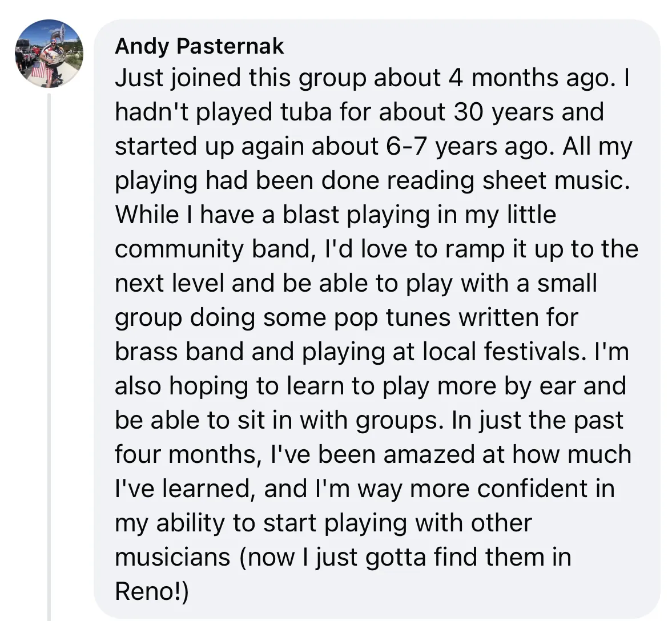Image resolution: width=672 pixels, height=621 pixels.
Task: Click the line starting "musicians (now I just"
Action: pyautogui.click(x=343, y=558)
